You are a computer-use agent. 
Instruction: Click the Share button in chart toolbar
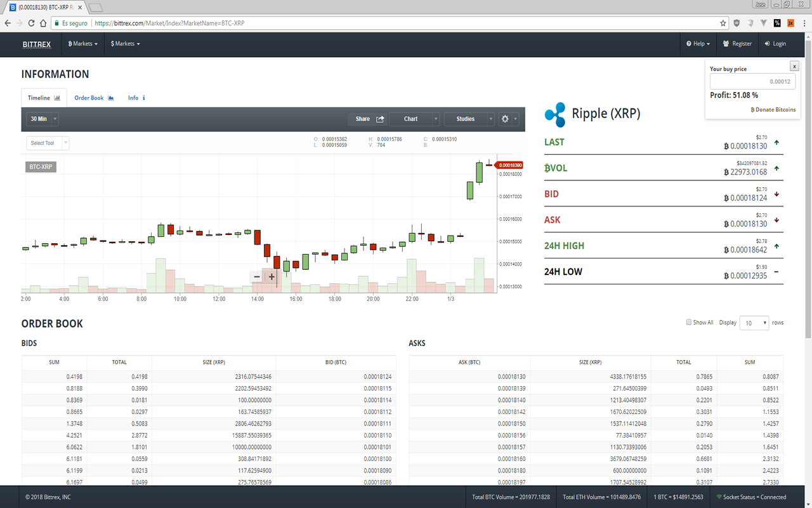coord(368,119)
